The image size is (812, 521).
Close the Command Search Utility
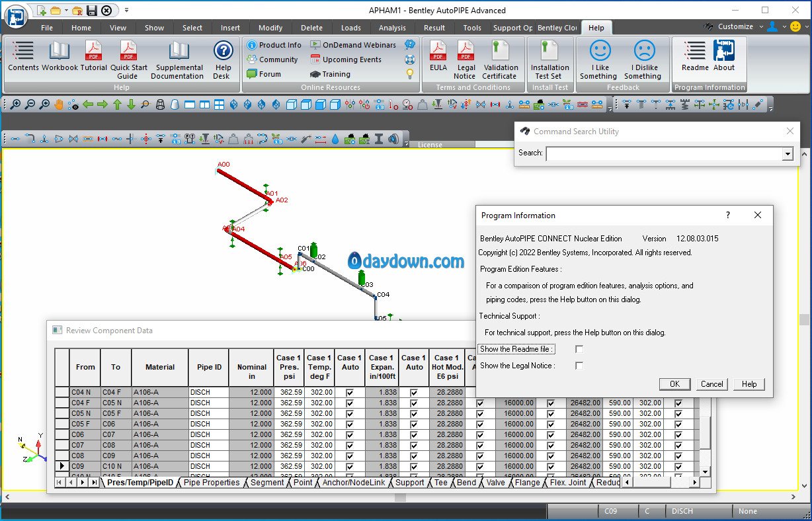(790, 132)
